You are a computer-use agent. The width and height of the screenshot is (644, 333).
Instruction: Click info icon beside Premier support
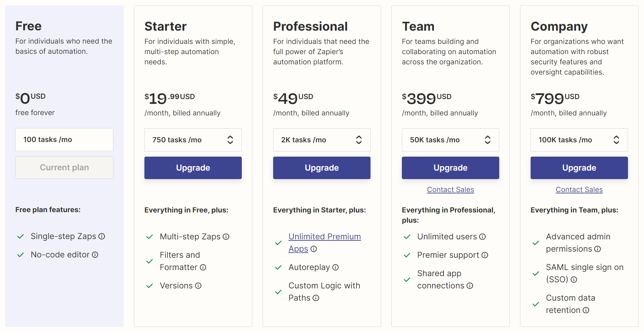(x=485, y=255)
